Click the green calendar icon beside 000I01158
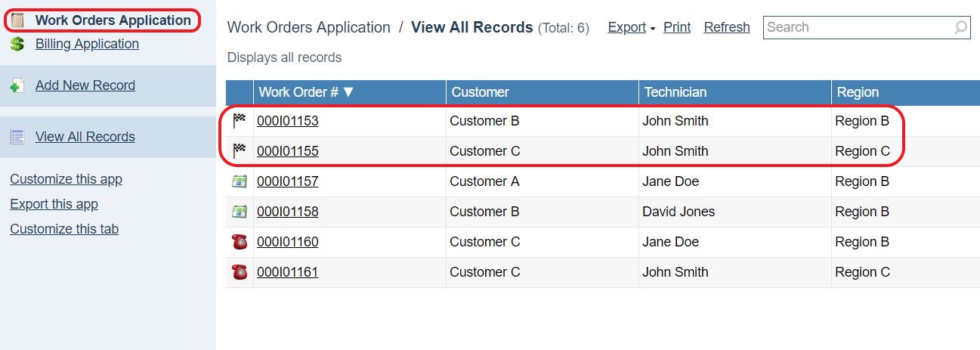Image resolution: width=980 pixels, height=350 pixels. click(240, 212)
